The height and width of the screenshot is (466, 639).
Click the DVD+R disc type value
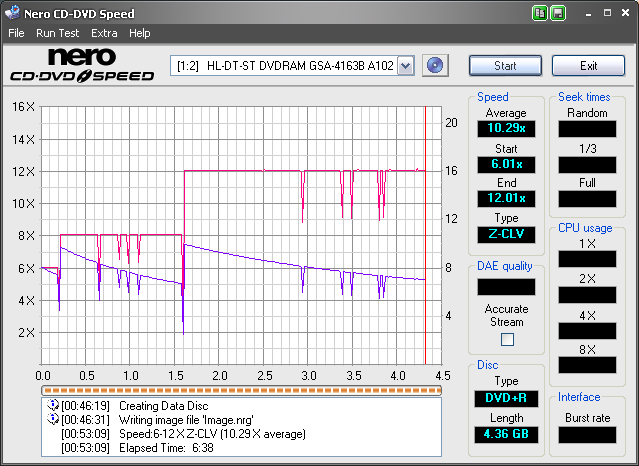[506, 398]
